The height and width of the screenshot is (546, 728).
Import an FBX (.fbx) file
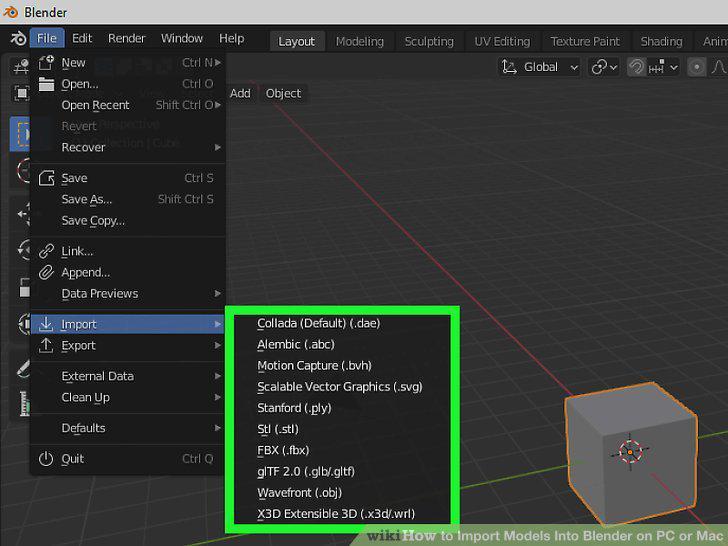click(x=342, y=451)
